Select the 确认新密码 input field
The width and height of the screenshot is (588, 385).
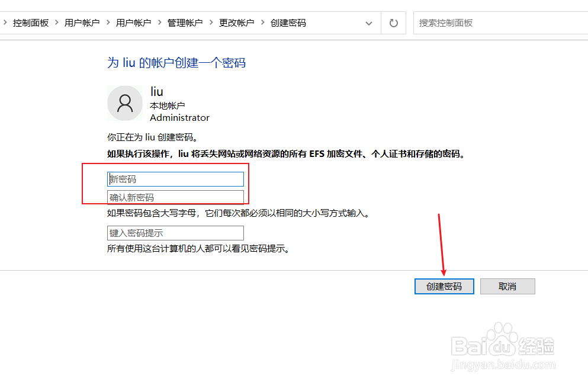[176, 197]
